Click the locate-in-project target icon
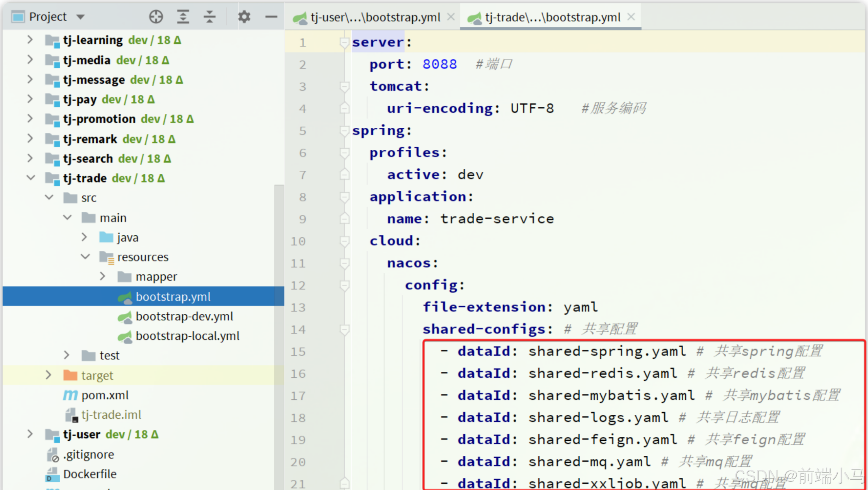Screen dimensions: 868x490 point(156,17)
